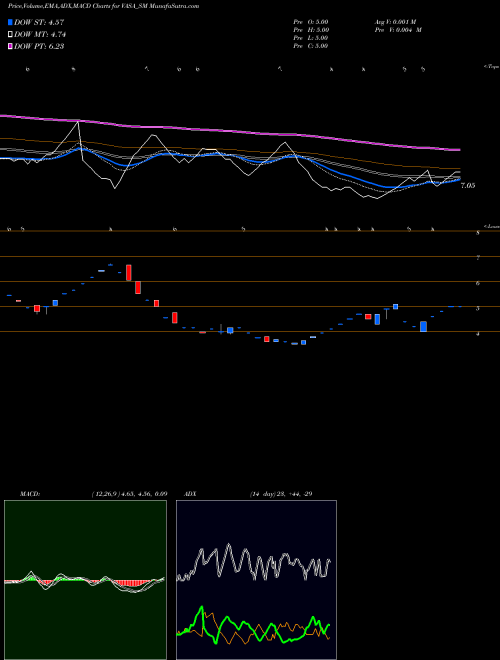Click the '<-Tops' marker label
The height and width of the screenshot is (660, 500).
(x=492, y=67)
